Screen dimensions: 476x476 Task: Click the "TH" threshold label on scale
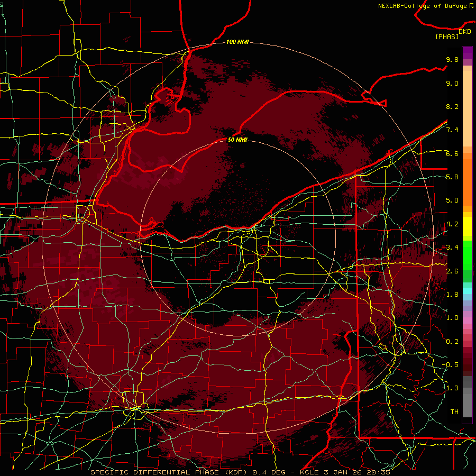click(454, 411)
